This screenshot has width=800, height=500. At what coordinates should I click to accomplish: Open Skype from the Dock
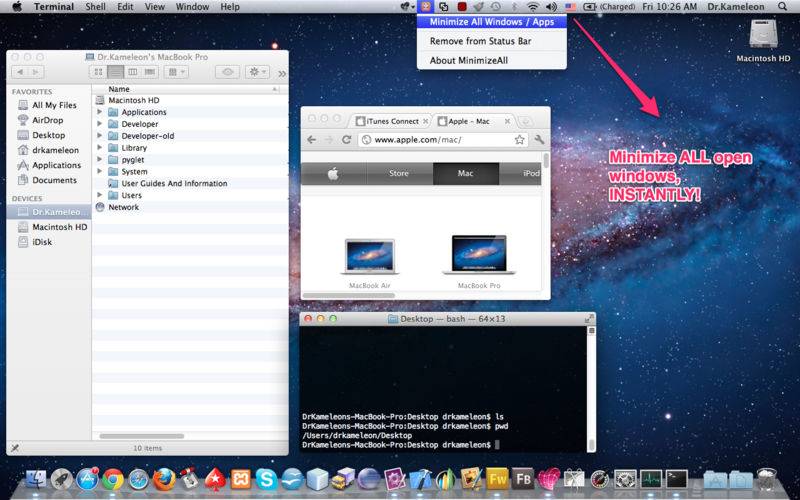point(266,480)
